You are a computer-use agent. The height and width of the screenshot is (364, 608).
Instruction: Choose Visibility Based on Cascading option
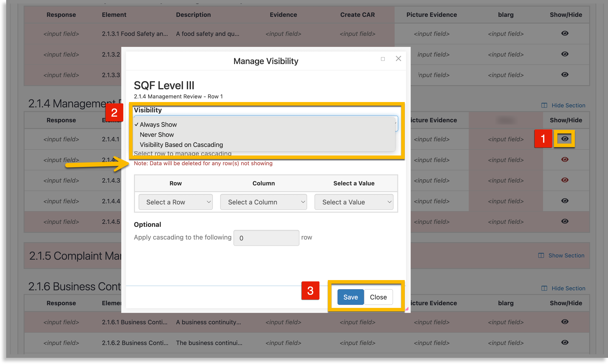pos(264,145)
